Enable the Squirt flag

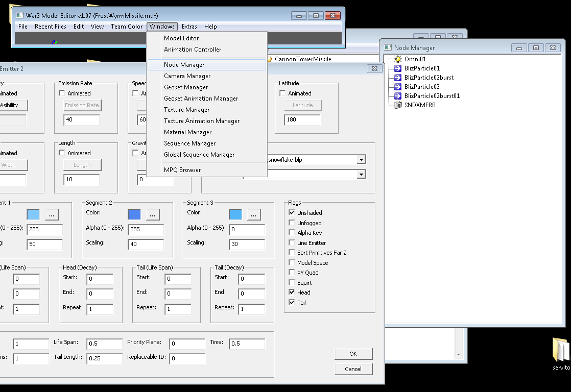[x=292, y=282]
